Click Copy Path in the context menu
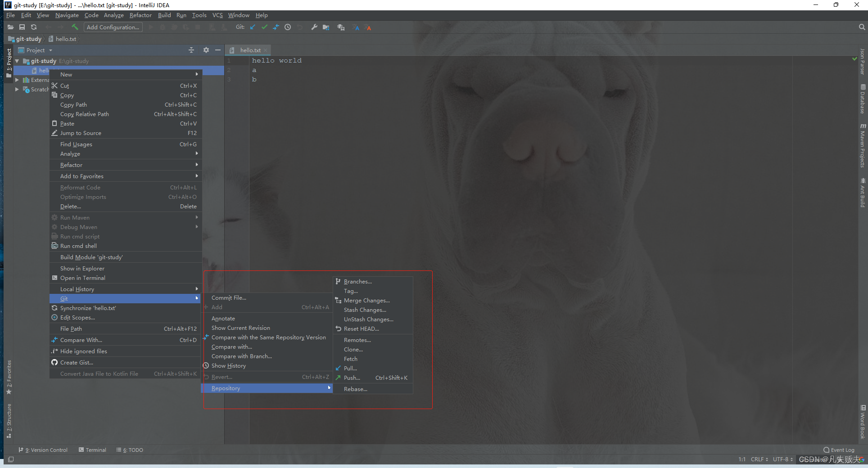868x468 pixels. 125,104
